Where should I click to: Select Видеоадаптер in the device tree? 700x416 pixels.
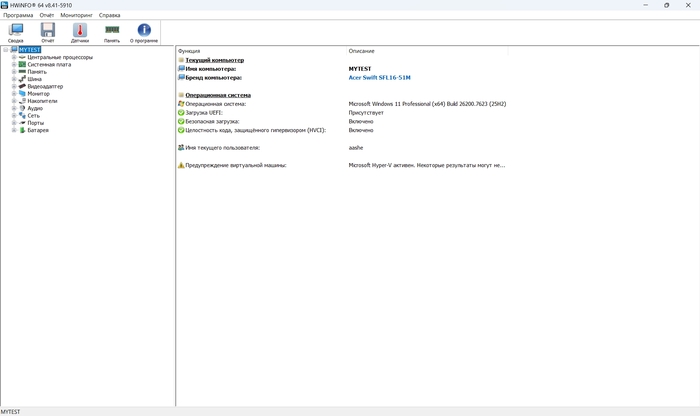pos(45,86)
